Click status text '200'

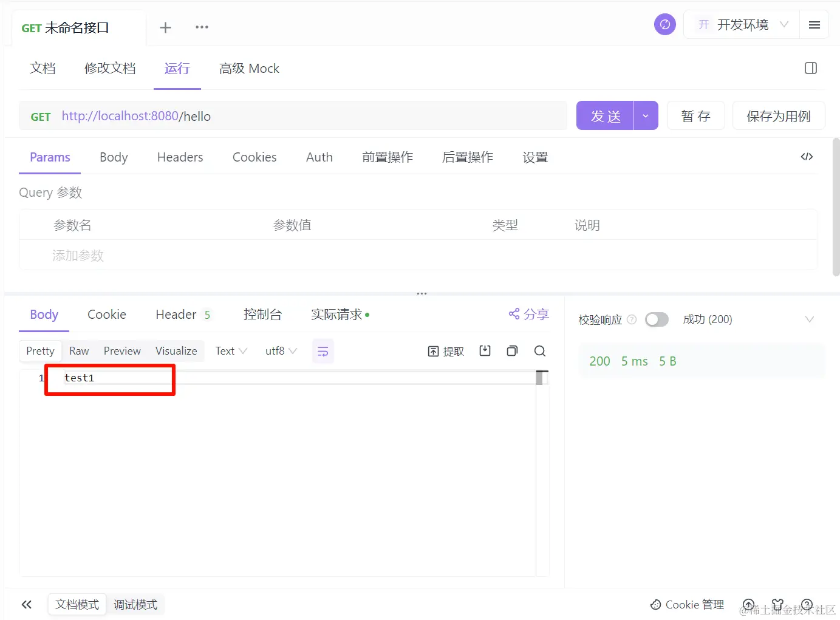click(x=599, y=361)
